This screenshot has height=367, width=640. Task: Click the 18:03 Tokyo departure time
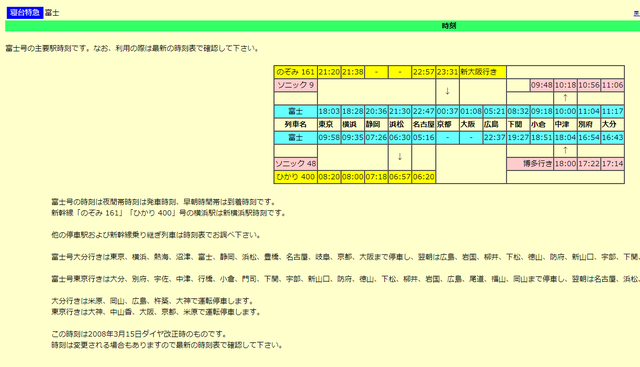coord(329,111)
